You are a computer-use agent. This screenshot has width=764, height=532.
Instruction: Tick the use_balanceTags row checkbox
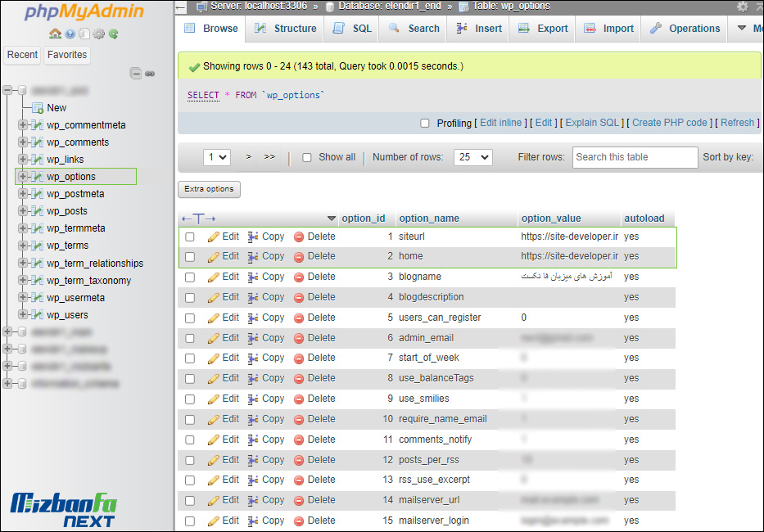coord(190,378)
